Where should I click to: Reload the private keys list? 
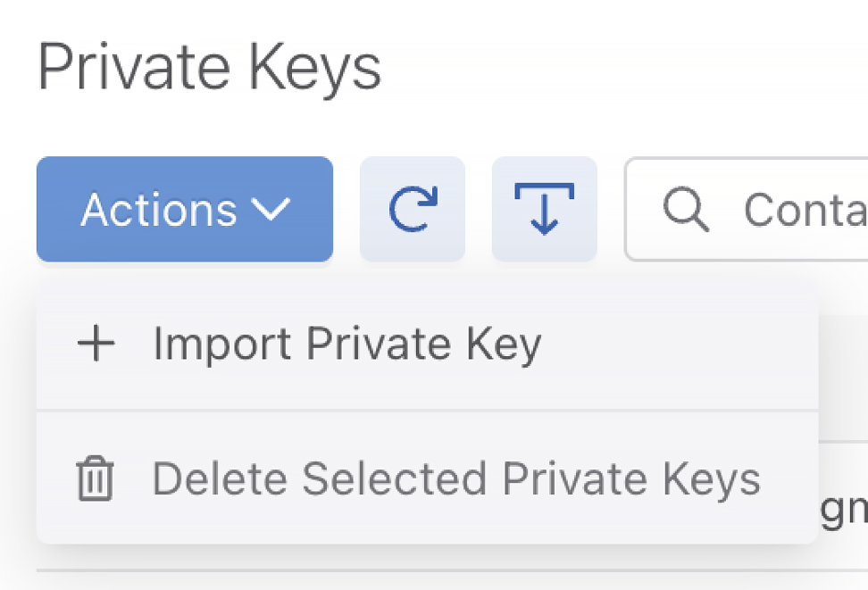tap(413, 210)
